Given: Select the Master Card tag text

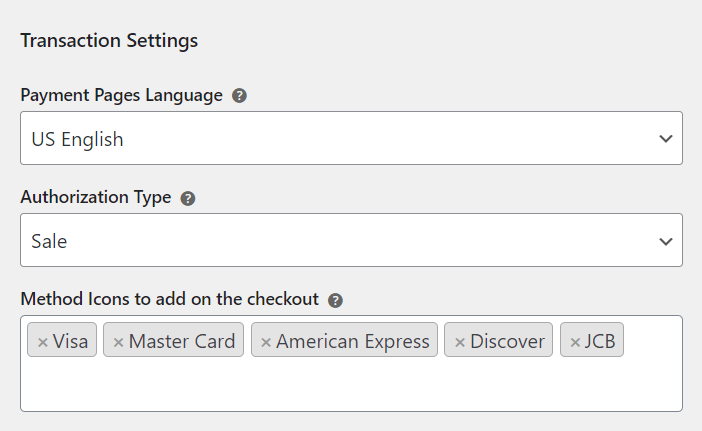Looking at the screenshot, I should pyautogui.click(x=182, y=342).
